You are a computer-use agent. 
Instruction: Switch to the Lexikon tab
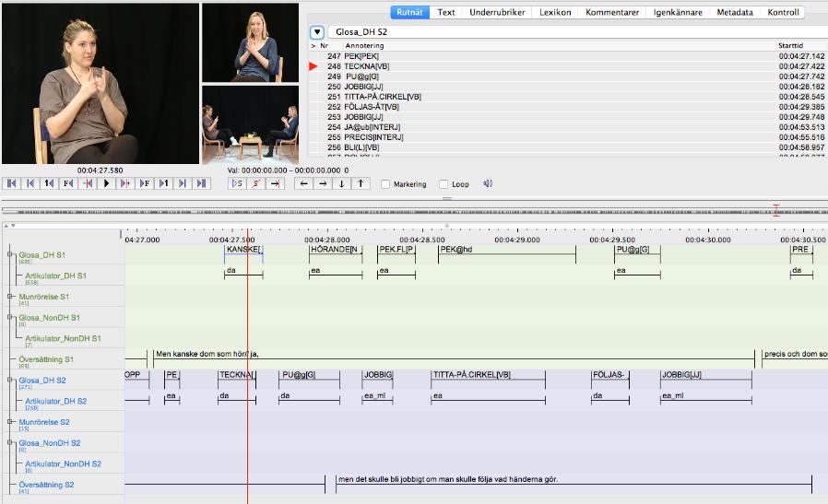pos(555,12)
